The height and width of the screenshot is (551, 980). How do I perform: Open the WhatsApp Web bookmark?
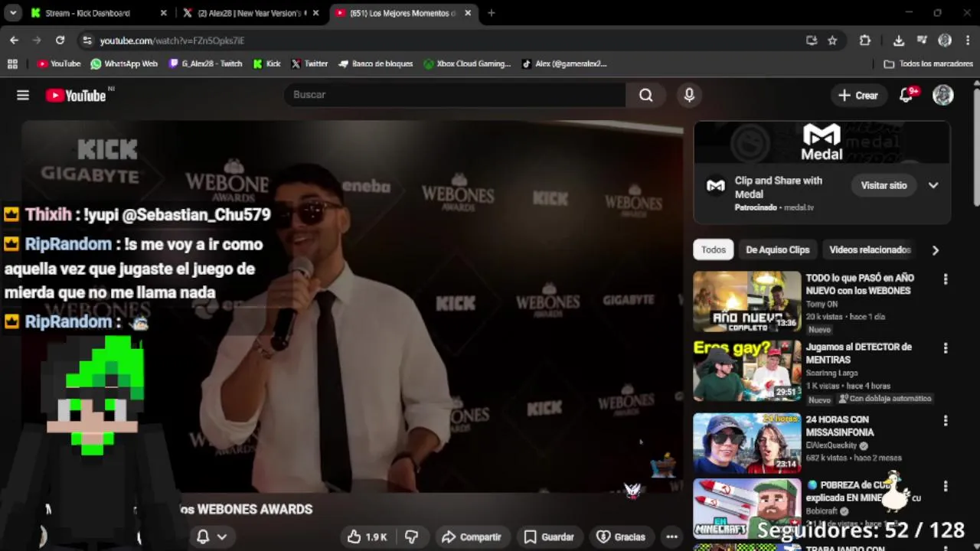[124, 64]
